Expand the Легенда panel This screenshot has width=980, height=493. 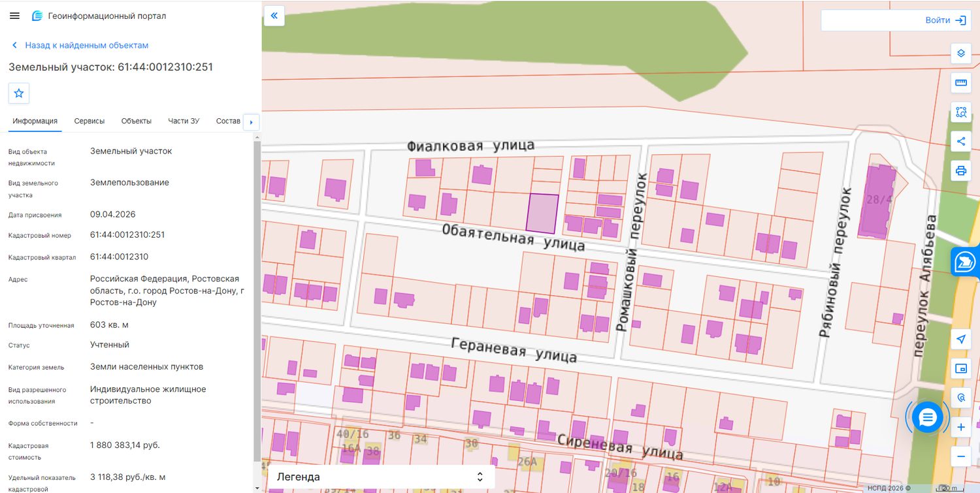tap(381, 477)
